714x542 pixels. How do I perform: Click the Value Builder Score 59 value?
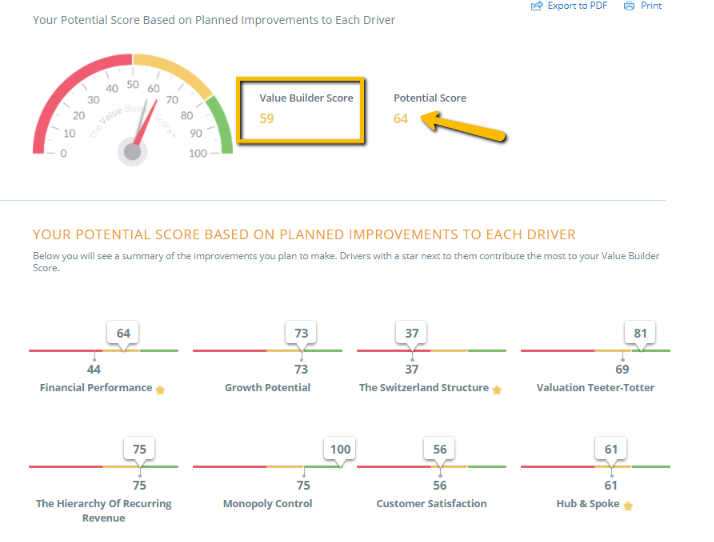pyautogui.click(x=266, y=118)
